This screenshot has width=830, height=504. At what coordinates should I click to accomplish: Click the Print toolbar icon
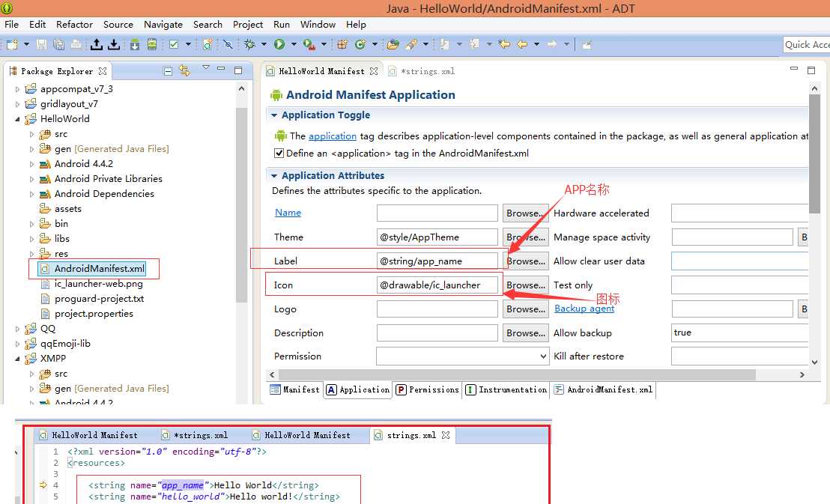76,44
